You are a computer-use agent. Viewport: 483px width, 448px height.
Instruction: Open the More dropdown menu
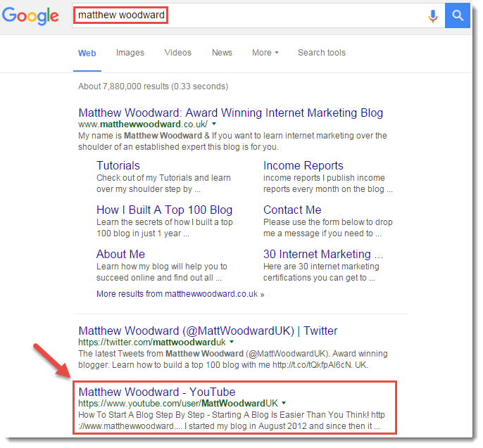(x=265, y=53)
